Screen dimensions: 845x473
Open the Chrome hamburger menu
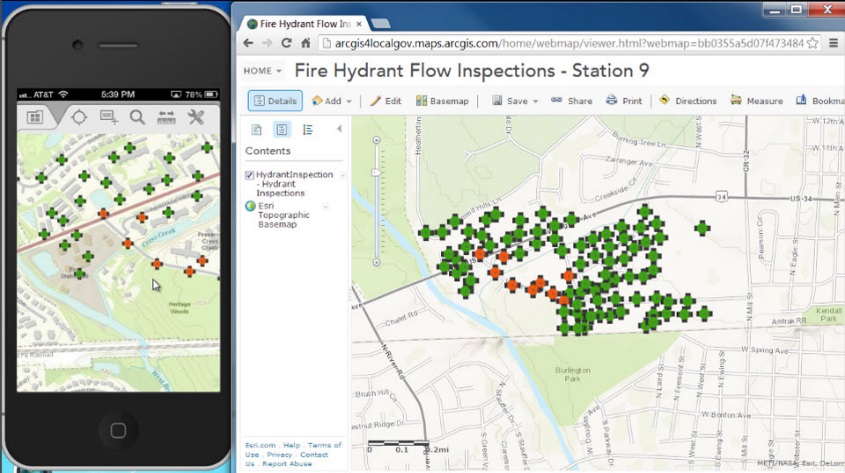[x=833, y=43]
